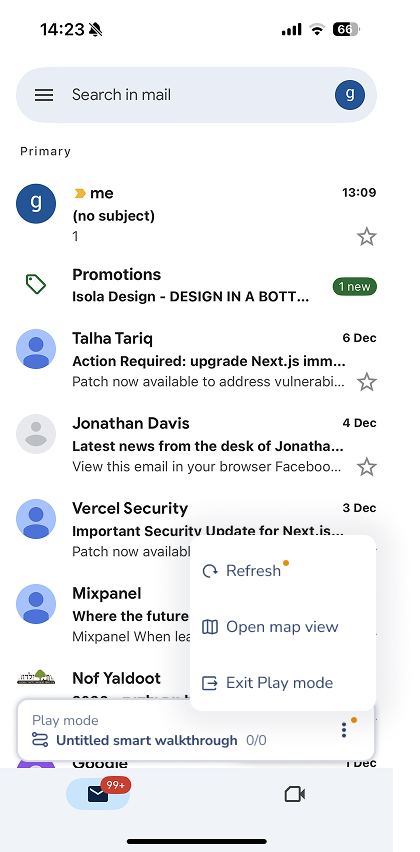420x852 pixels.
Task: Star the Jonathan Davis email
Action: coord(367,467)
